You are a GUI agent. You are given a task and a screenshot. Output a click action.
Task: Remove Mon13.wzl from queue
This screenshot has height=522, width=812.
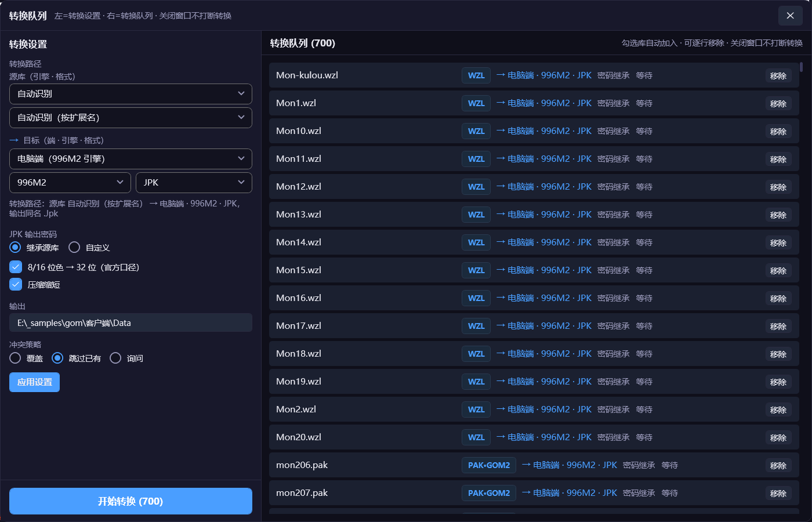coord(778,215)
